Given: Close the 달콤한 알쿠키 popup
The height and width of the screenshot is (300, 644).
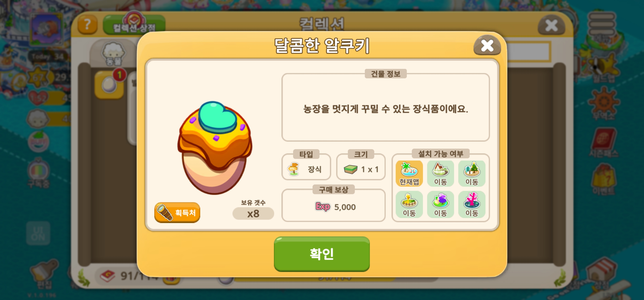Looking at the screenshot, I should (487, 46).
